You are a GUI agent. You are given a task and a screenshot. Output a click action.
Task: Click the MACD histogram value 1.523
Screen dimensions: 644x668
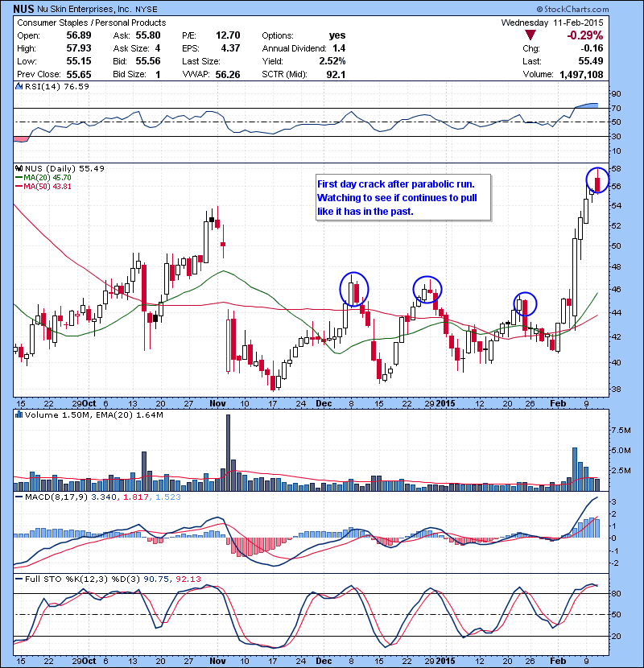pos(168,497)
